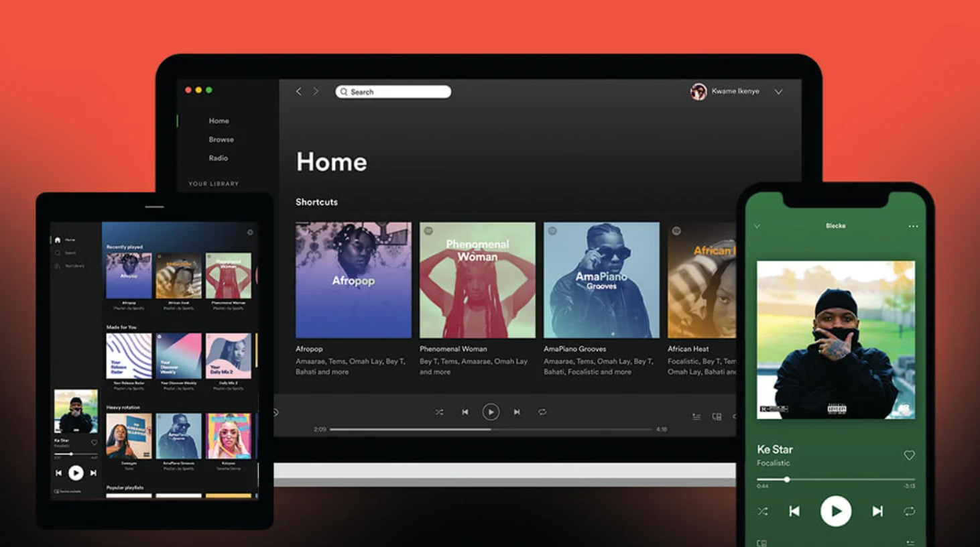Click the African Heat title link

click(688, 349)
